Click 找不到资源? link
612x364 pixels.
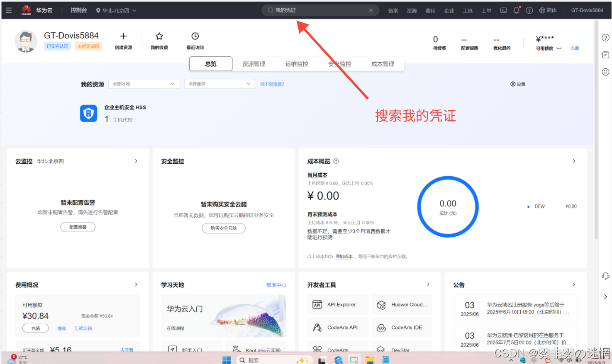[272, 84]
